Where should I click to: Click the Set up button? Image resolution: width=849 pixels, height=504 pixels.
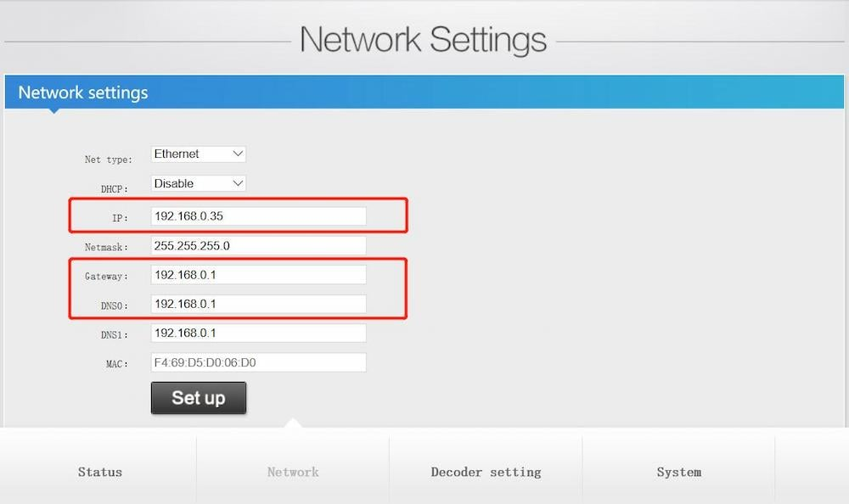198,397
